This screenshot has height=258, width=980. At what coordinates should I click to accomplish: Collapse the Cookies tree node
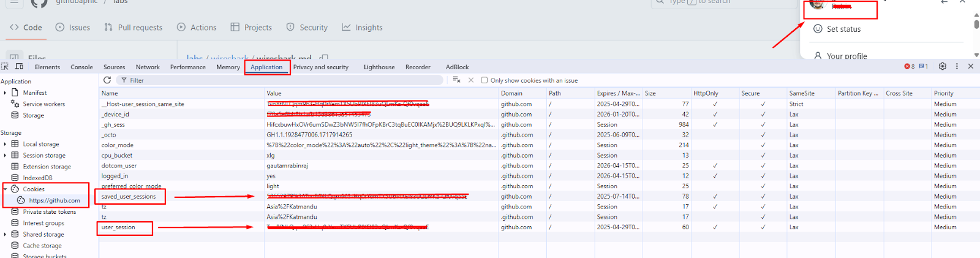[5, 189]
